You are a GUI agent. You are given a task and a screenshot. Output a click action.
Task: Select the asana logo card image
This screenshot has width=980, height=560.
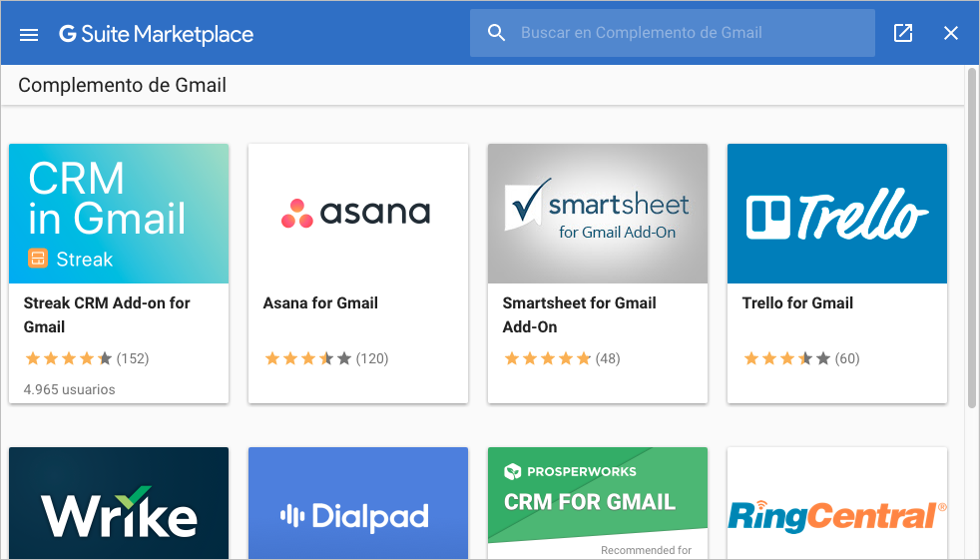[x=358, y=214]
